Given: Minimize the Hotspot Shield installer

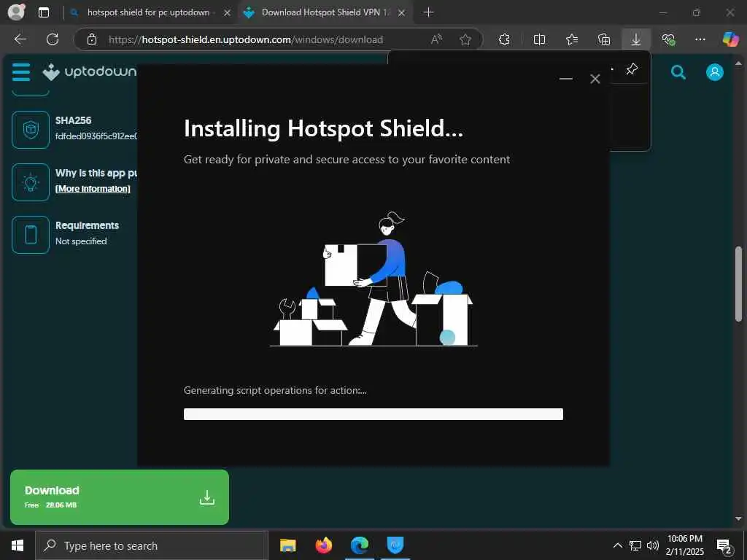Looking at the screenshot, I should (x=565, y=79).
